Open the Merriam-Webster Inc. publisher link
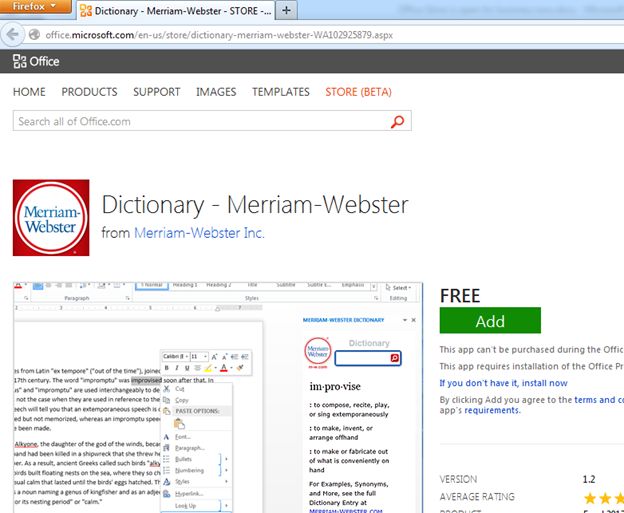This screenshot has width=624, height=513. (x=199, y=233)
